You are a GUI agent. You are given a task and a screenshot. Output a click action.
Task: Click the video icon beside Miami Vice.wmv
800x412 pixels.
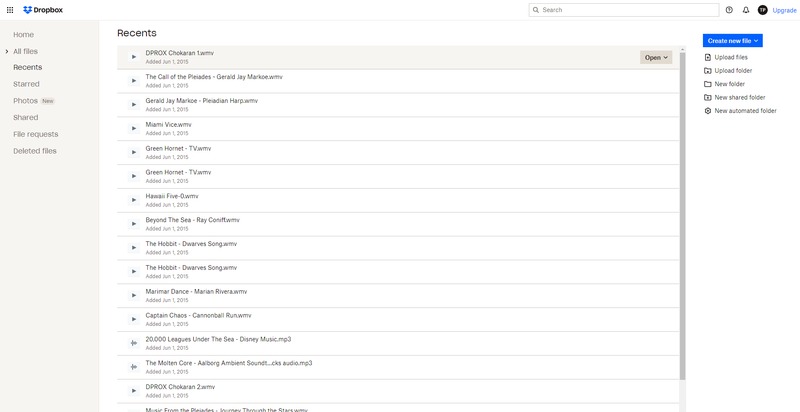[x=134, y=128]
